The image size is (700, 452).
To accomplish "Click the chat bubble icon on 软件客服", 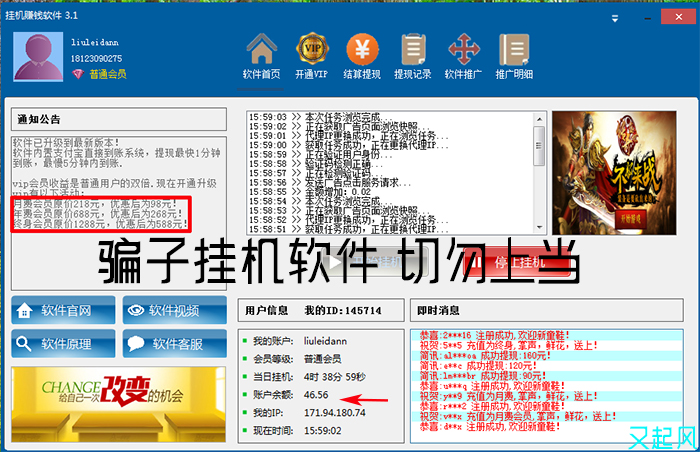I will point(136,343).
